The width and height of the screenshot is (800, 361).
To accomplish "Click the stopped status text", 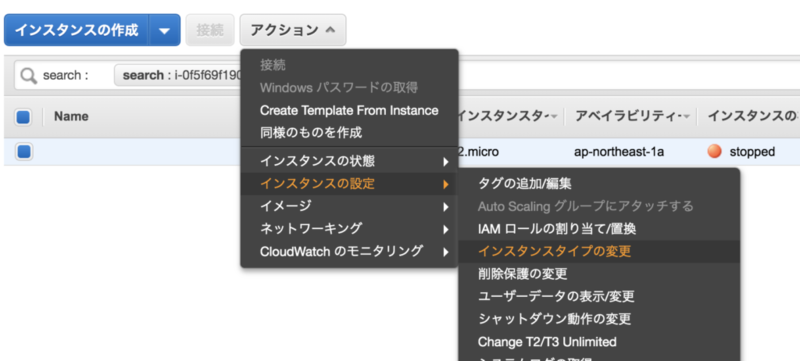I will pos(752,152).
